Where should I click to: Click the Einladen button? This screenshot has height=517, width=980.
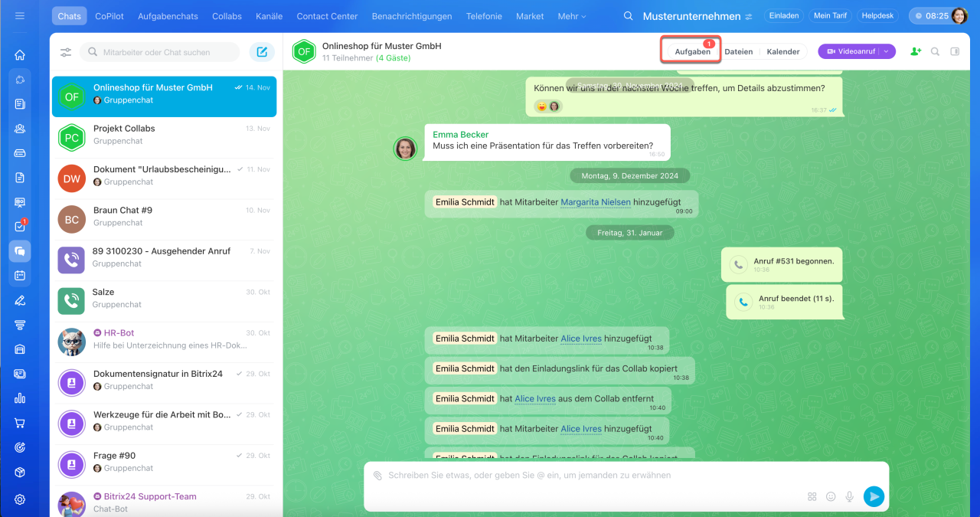(x=783, y=16)
